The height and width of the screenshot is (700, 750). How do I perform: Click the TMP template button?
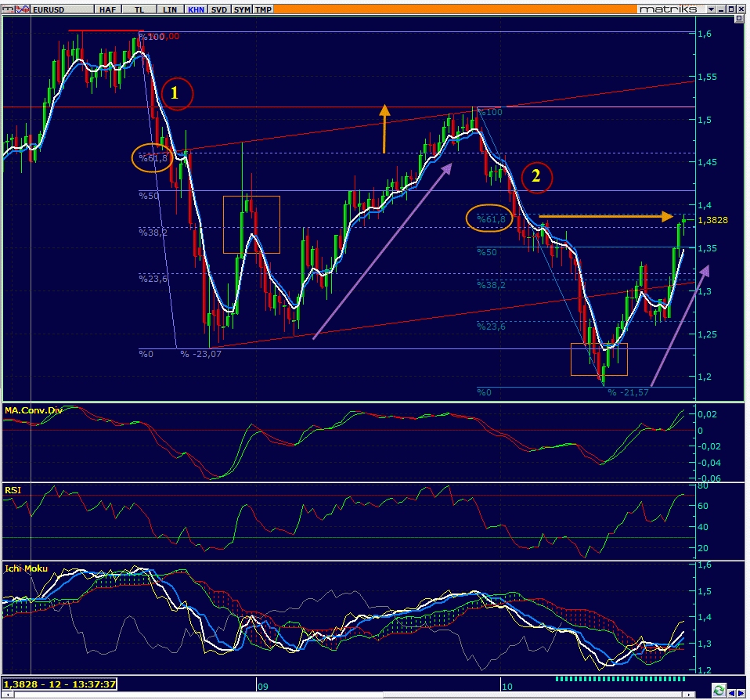(x=264, y=9)
